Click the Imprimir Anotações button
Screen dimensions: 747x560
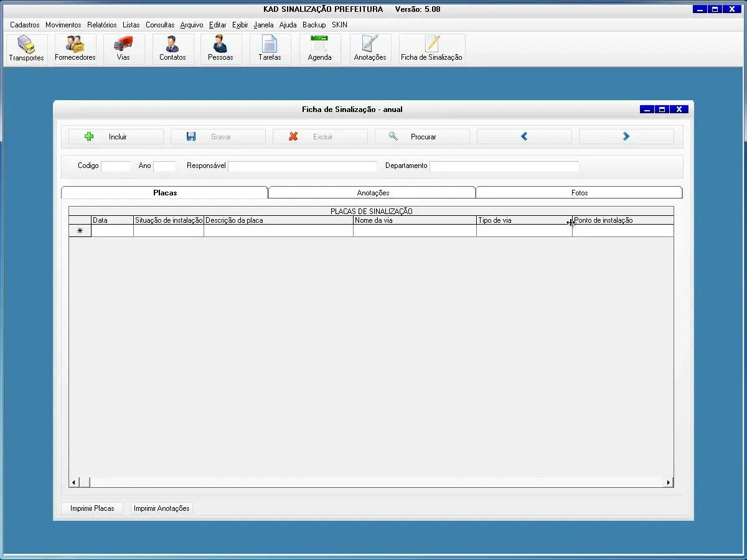[x=161, y=508]
